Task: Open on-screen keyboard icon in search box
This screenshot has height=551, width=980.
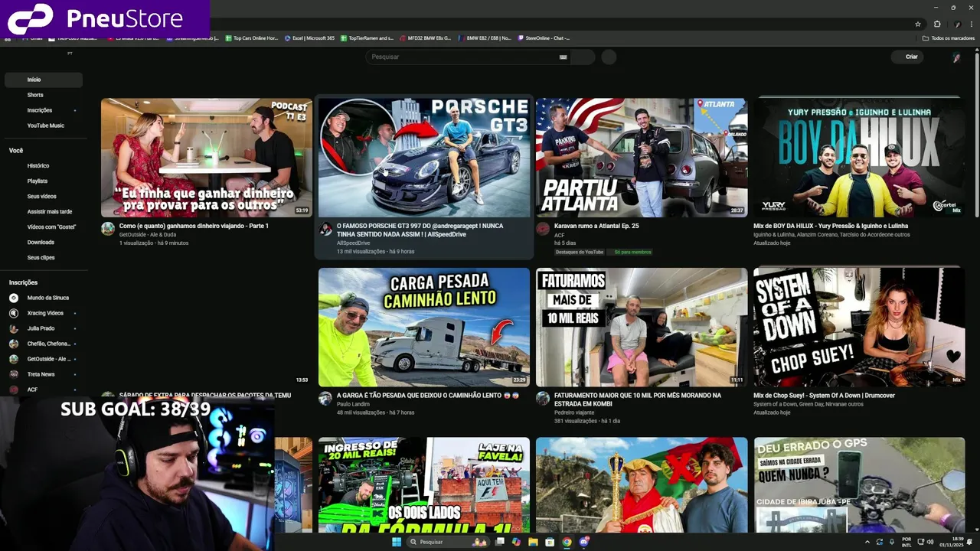Action: point(563,57)
